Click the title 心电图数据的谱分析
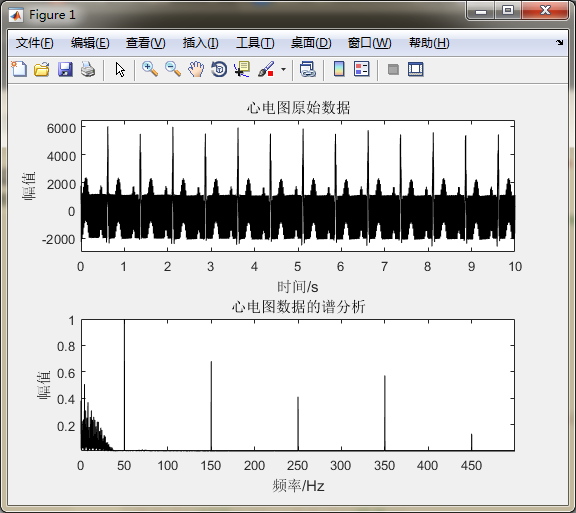This screenshot has height=513, width=576. coord(298,307)
